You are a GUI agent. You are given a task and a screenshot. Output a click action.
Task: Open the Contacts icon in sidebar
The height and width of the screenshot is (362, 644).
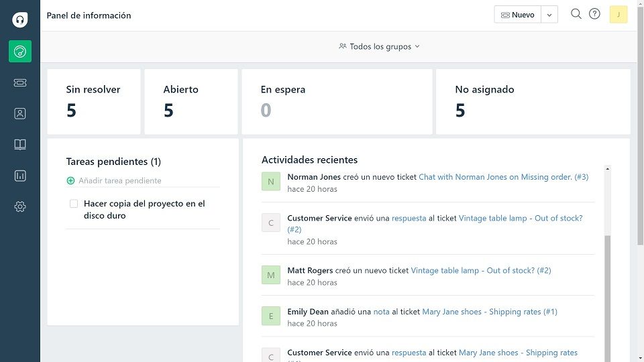[19, 113]
